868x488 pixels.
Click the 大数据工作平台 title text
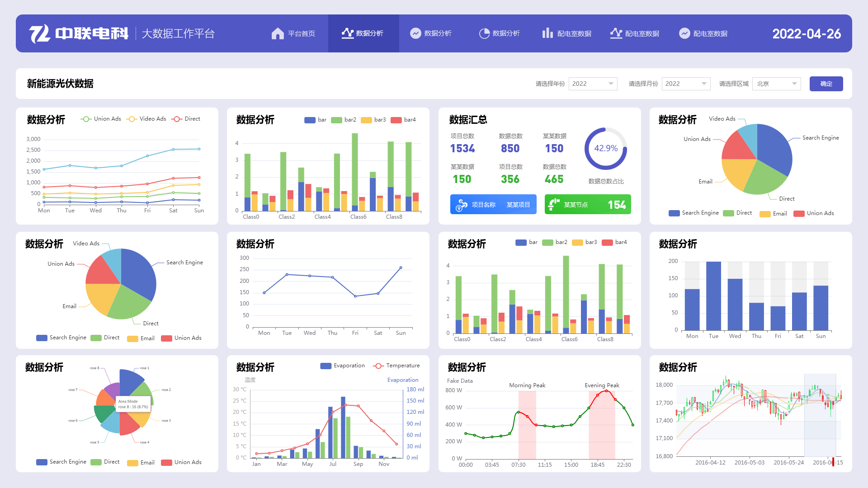point(178,34)
